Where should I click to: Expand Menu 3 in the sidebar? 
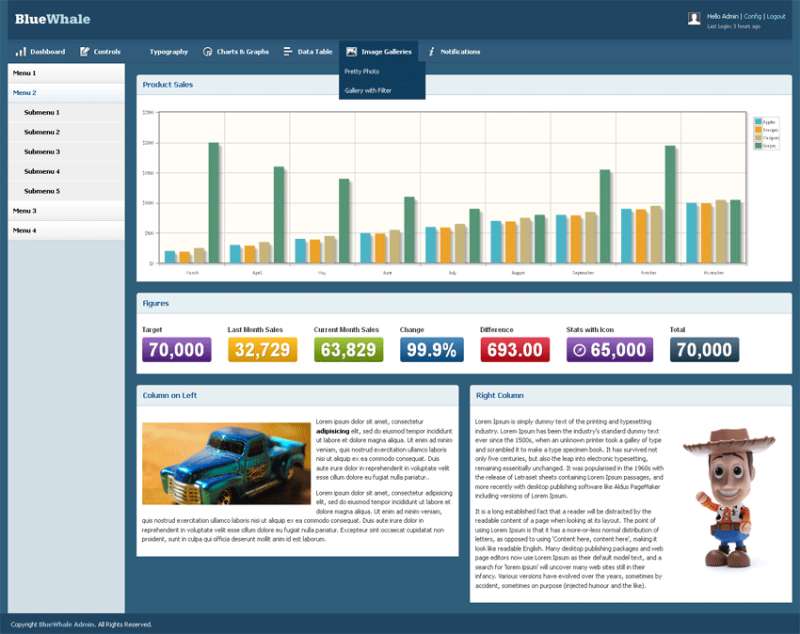point(24,211)
